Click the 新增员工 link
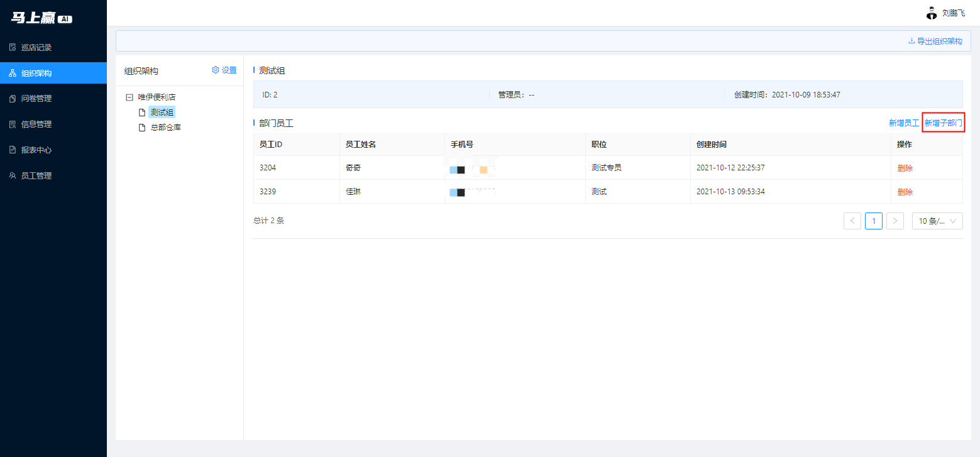This screenshot has width=980, height=457. 903,123
